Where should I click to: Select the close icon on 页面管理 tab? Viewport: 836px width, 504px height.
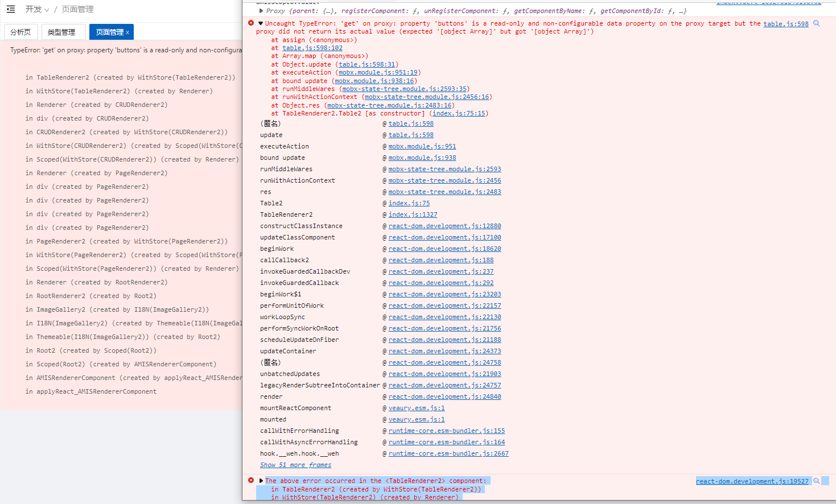pyautogui.click(x=127, y=32)
